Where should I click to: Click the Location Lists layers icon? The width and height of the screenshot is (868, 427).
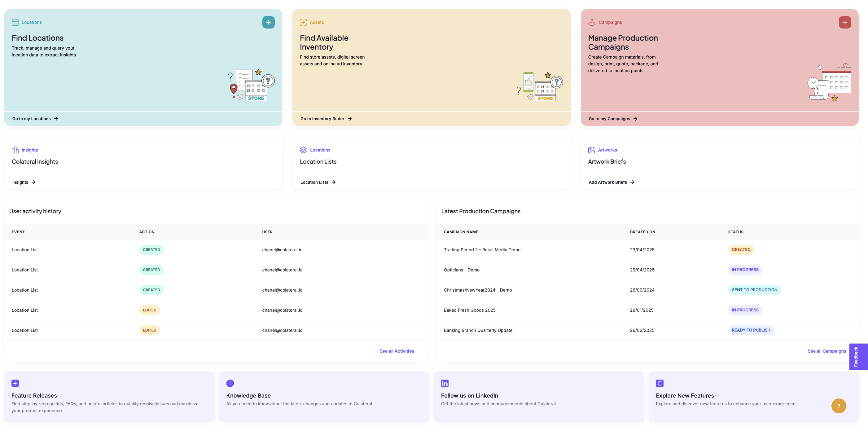point(303,150)
